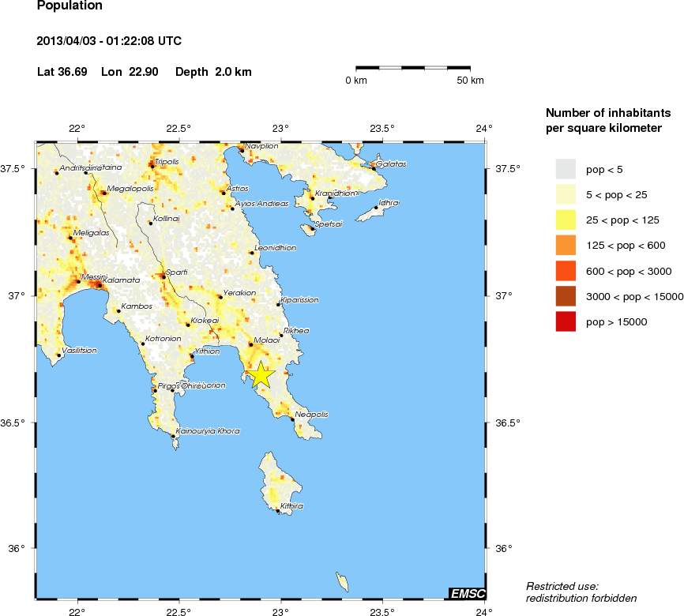Select the 'Lat 36.69' value
This screenshot has height=616, width=684.
[x=62, y=72]
